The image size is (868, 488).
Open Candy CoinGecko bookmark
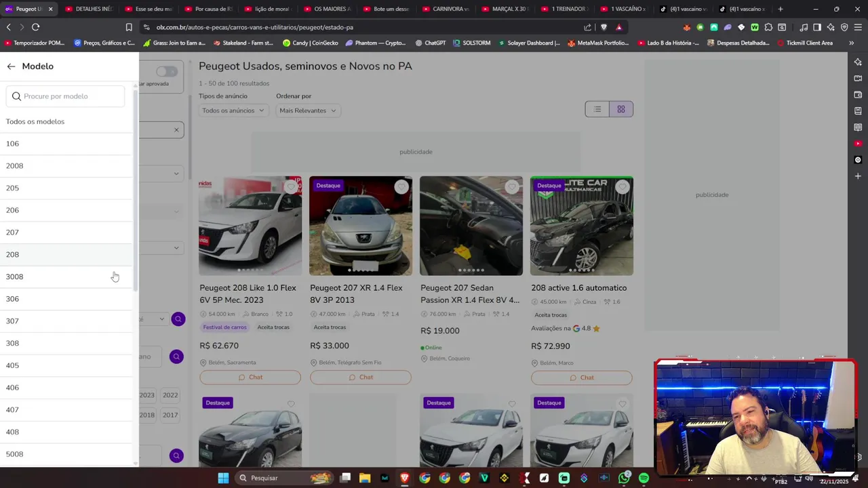point(311,43)
